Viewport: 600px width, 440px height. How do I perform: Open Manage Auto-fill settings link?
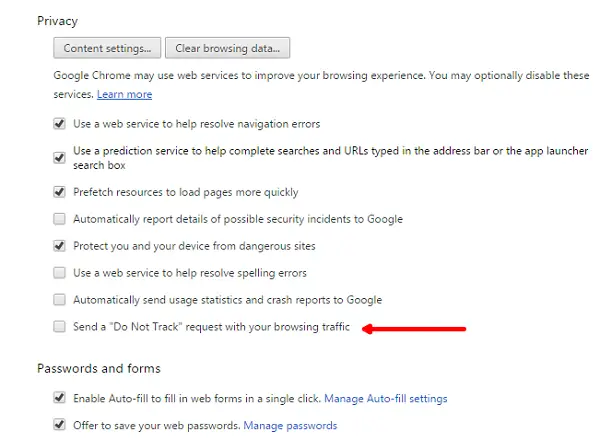pyautogui.click(x=386, y=399)
